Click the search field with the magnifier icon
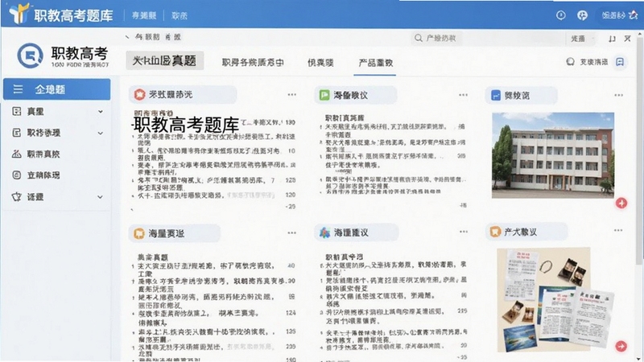Viewport: 644px width, 362px height. tap(436, 38)
